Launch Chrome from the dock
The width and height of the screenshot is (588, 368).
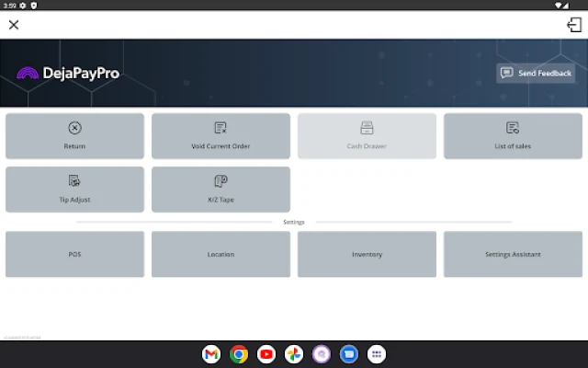239,354
